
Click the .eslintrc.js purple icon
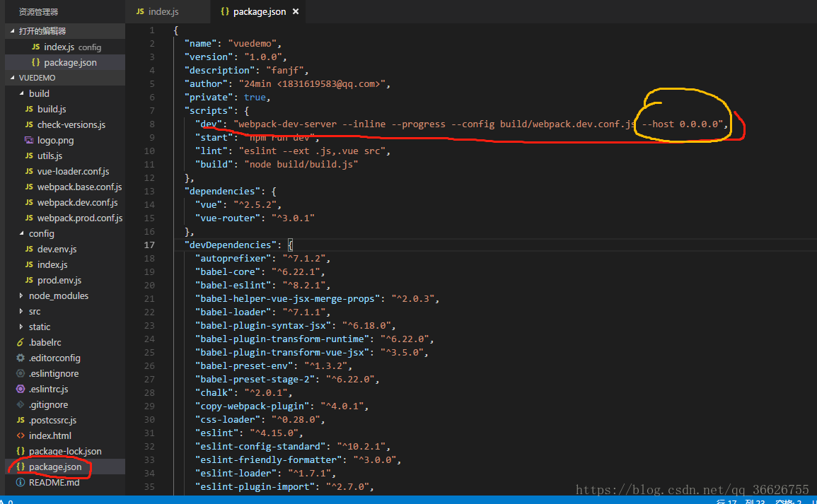pos(21,389)
